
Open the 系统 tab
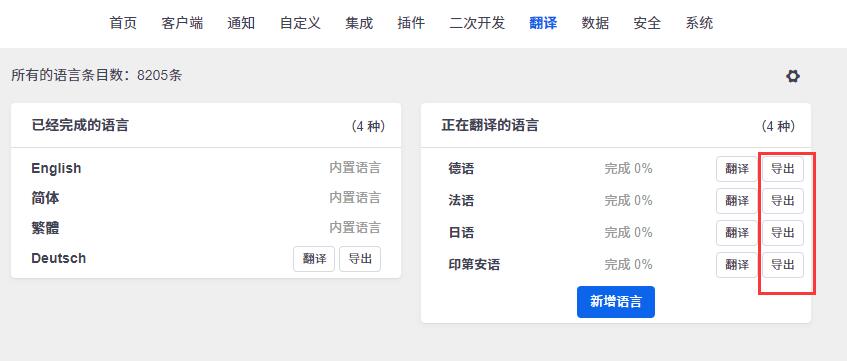coord(700,23)
